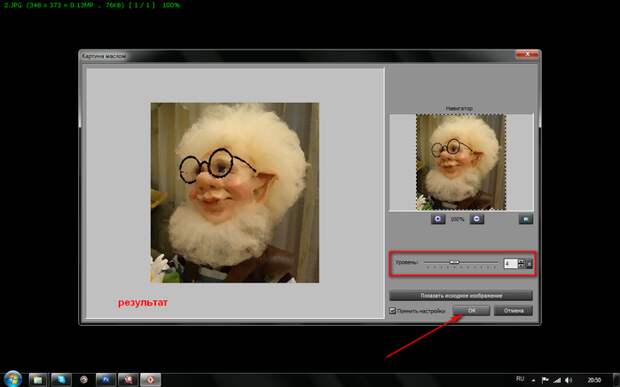Toggle the remember settings checkbox

(x=393, y=311)
